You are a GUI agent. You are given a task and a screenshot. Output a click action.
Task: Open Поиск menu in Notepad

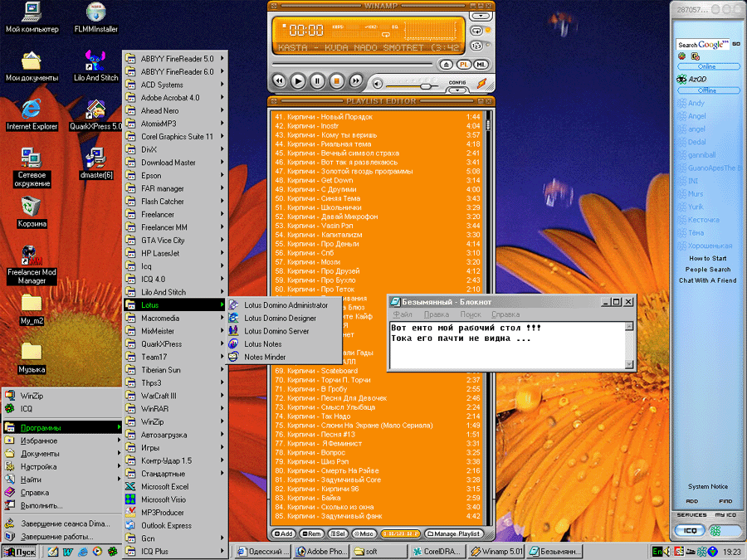(x=471, y=314)
